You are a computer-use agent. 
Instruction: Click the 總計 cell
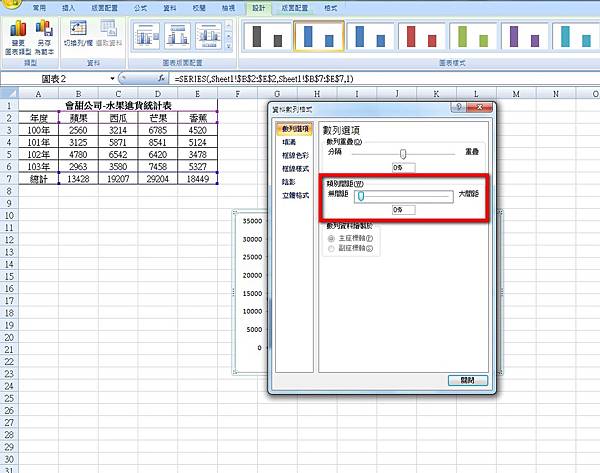pos(39,179)
